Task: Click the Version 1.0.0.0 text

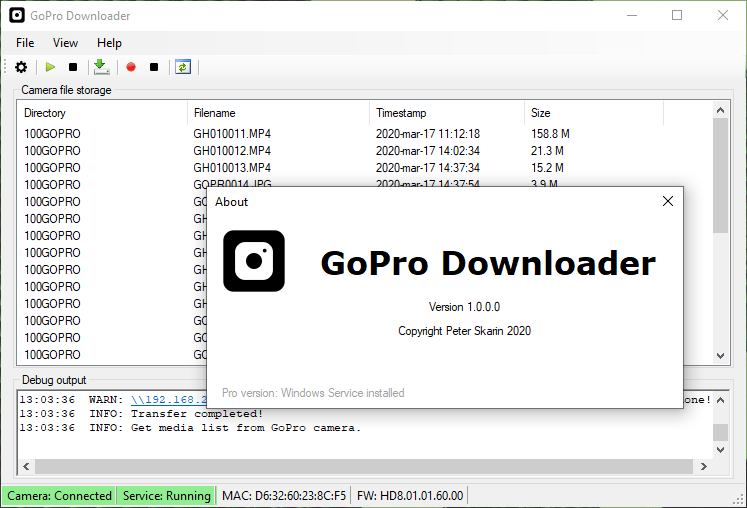Action: click(x=464, y=307)
